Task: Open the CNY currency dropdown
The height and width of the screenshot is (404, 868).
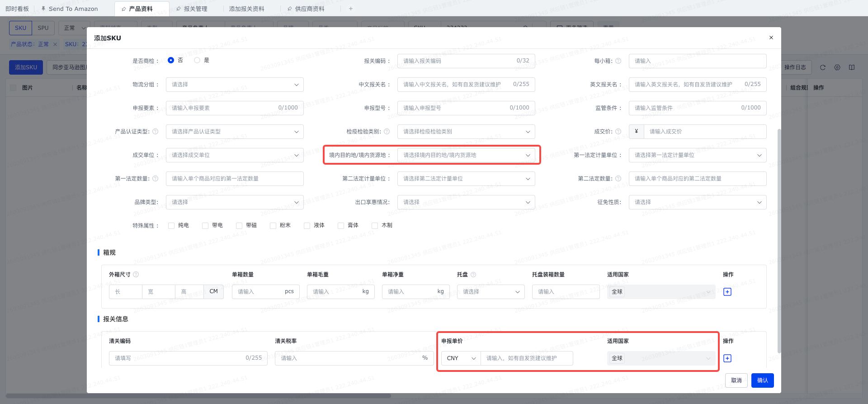Action: [x=461, y=358]
